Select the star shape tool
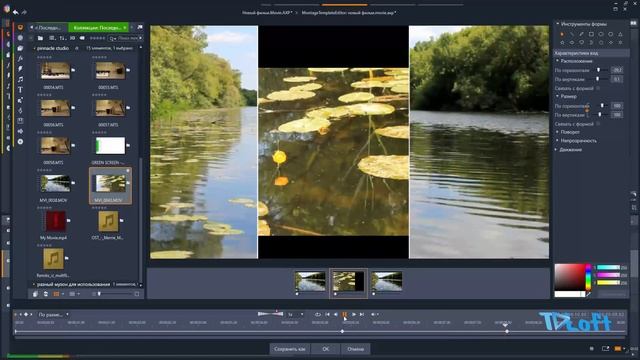 pyautogui.click(x=562, y=42)
